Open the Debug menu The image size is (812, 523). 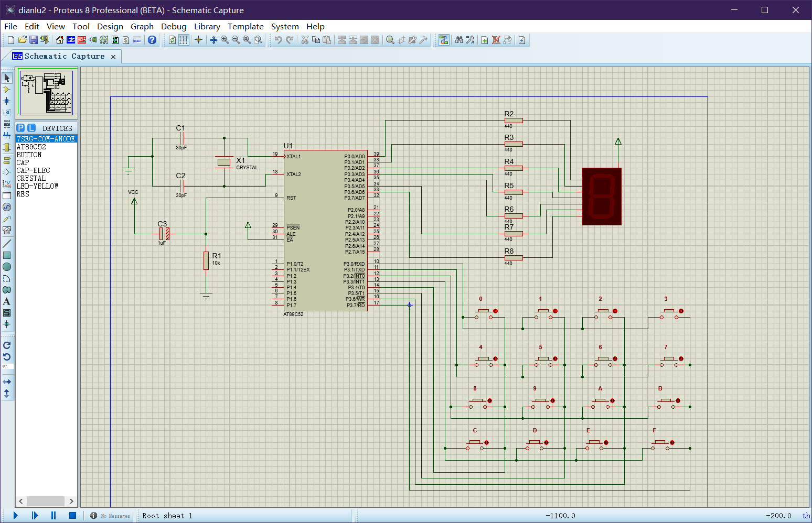coord(174,26)
